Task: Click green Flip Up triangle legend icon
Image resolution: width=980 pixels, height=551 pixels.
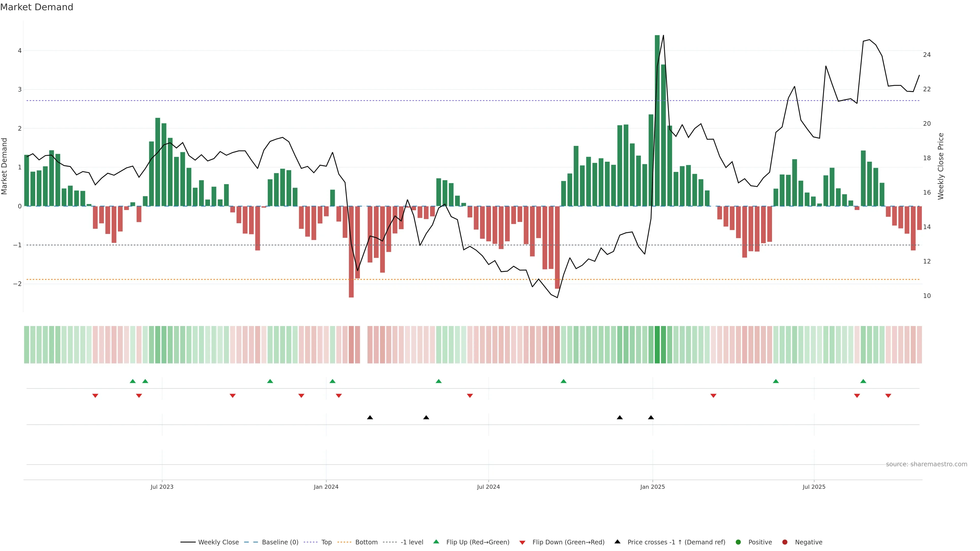Action: pyautogui.click(x=436, y=542)
